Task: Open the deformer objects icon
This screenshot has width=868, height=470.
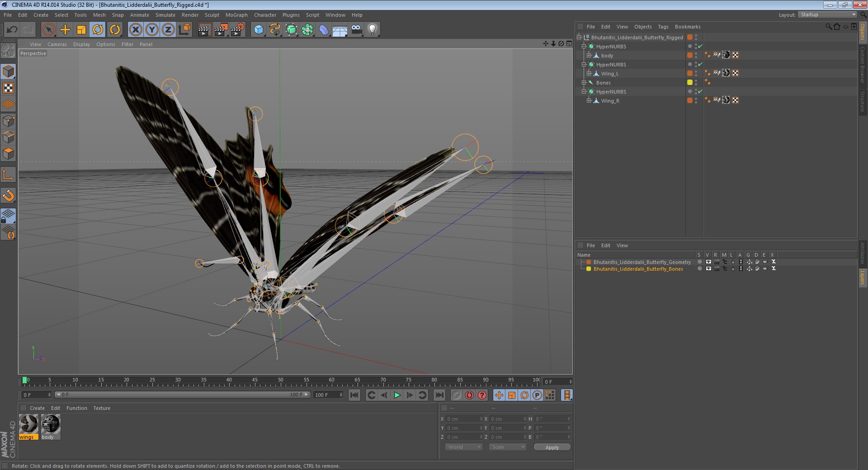Action: [324, 30]
